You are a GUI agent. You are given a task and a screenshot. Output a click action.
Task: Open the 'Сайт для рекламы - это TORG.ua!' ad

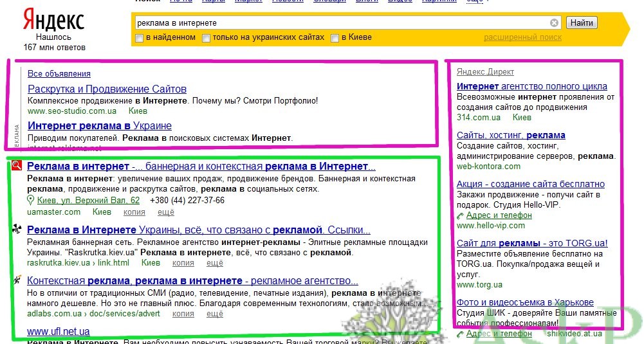click(532, 243)
